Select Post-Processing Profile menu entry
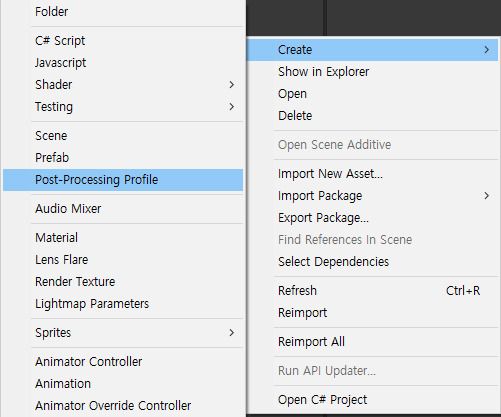Viewport: 501px width, 417px height. tap(123, 180)
